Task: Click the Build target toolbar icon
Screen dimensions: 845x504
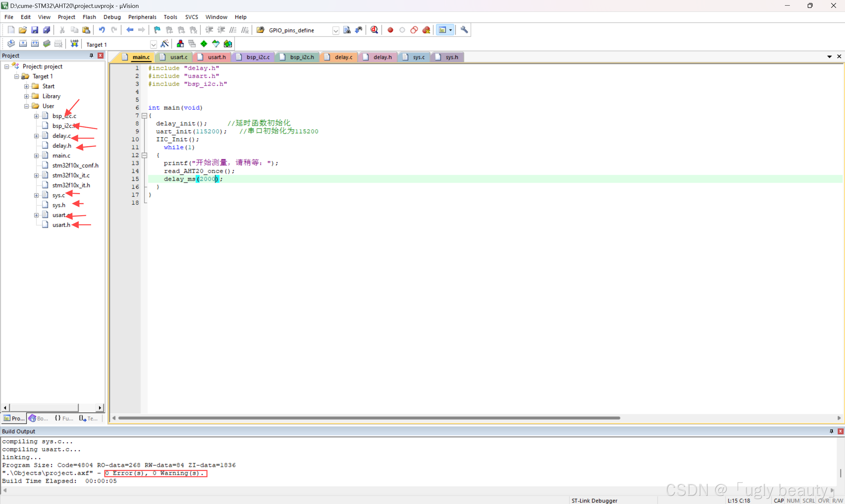Action: pyautogui.click(x=23, y=44)
